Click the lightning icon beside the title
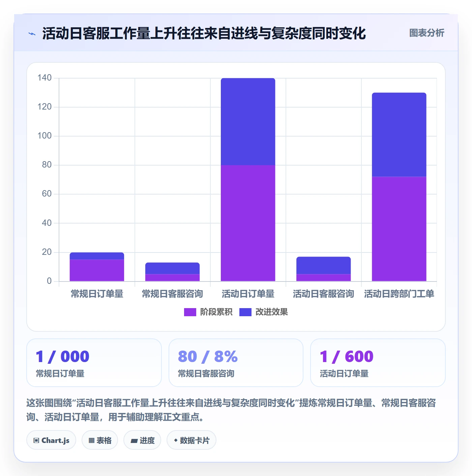Screen dimensions: 472x476 tap(32, 34)
